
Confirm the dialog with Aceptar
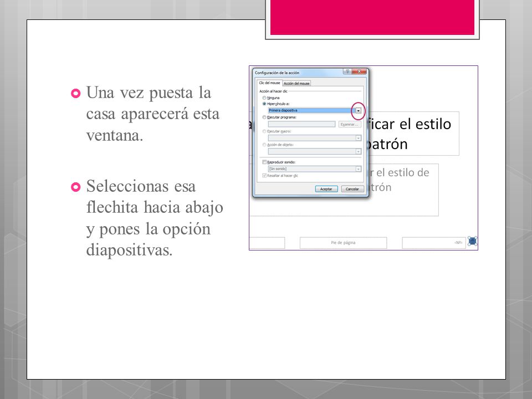[x=326, y=189]
